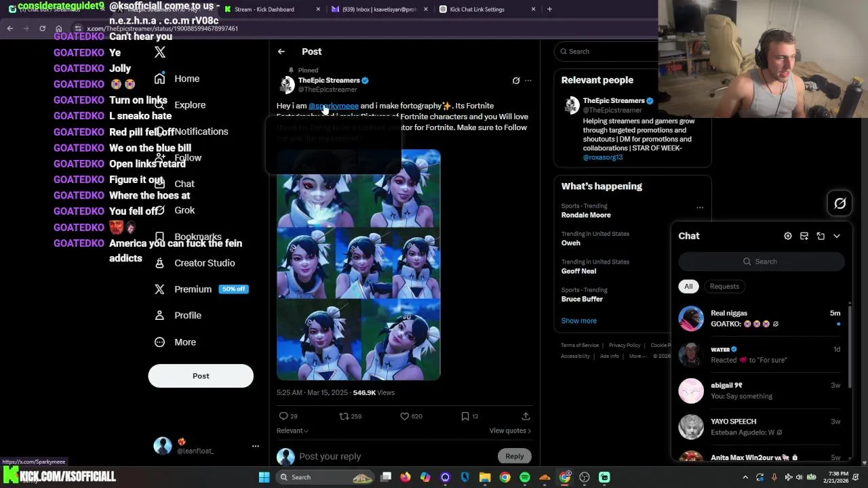Collapse the Chat panel with chevron
Viewport: 868px width, 488px height.
[x=837, y=236]
